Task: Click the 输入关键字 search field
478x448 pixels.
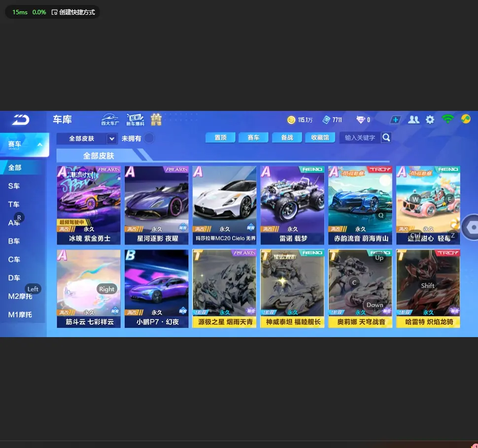Action: coord(360,138)
